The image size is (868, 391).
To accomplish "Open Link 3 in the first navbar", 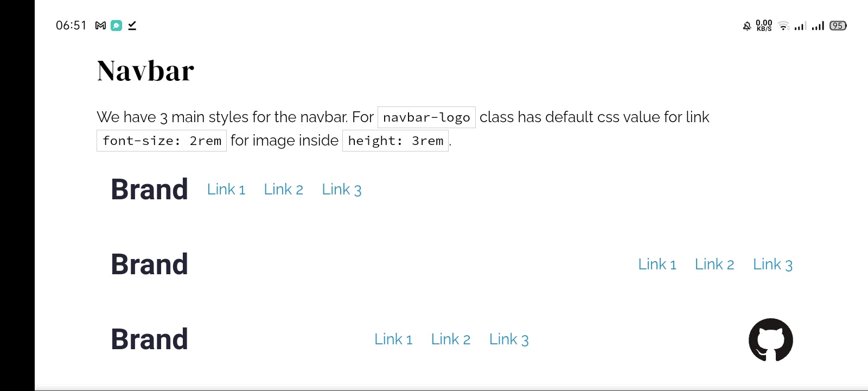I will (341, 189).
